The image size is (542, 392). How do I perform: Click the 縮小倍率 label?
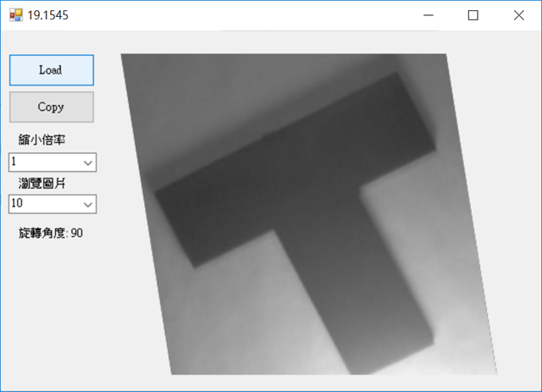pyautogui.click(x=41, y=140)
